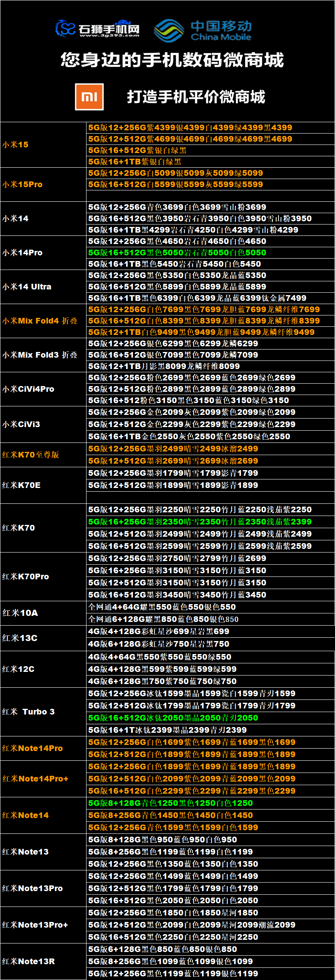Viewport: 335px width, 980px height.
Task: Select row 5G版16+512G墨羽3450晴雪3450
Action: (210, 595)
